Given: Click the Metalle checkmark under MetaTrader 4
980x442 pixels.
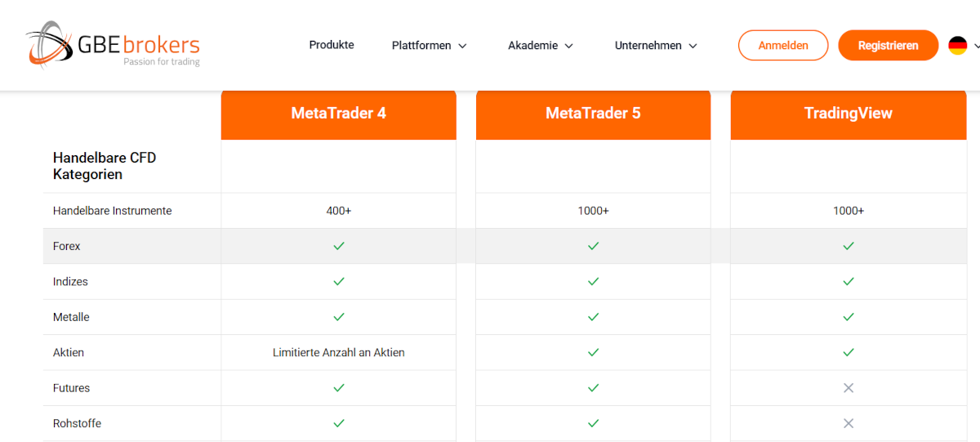Looking at the screenshot, I should click(x=339, y=317).
